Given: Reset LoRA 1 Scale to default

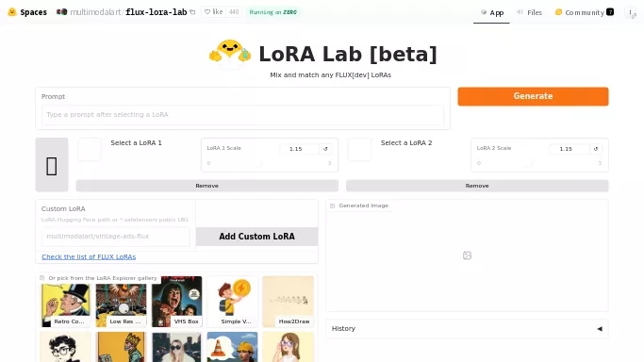Looking at the screenshot, I should [325, 149].
